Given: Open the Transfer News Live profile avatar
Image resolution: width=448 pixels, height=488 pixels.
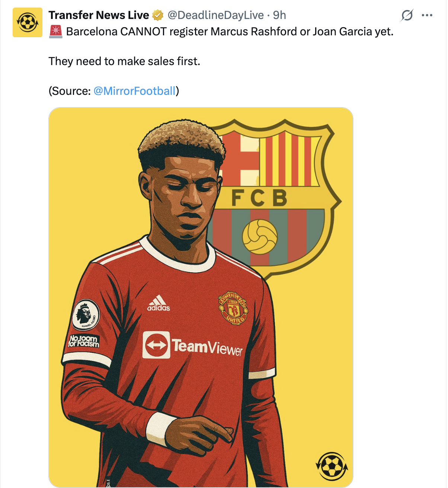Looking at the screenshot, I should point(28,22).
